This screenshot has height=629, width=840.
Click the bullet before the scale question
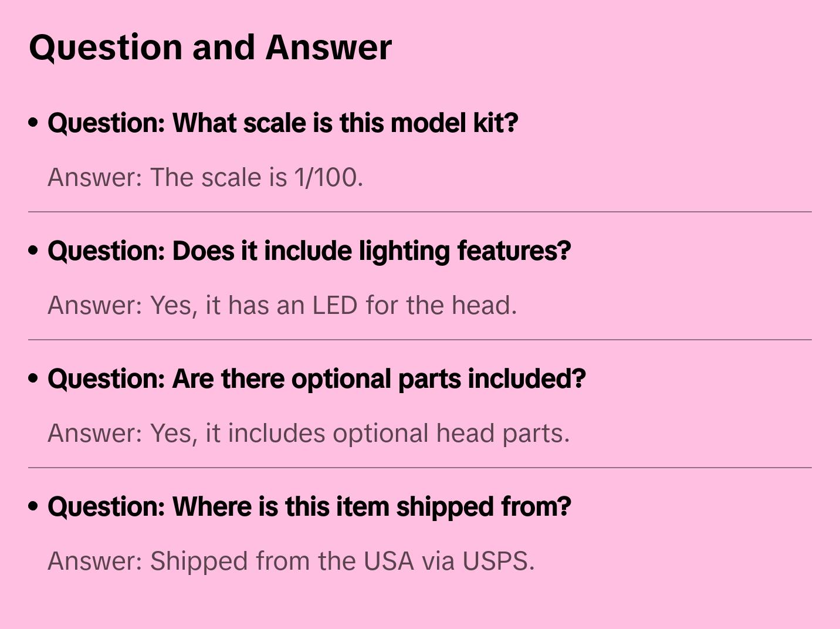pyautogui.click(x=33, y=123)
